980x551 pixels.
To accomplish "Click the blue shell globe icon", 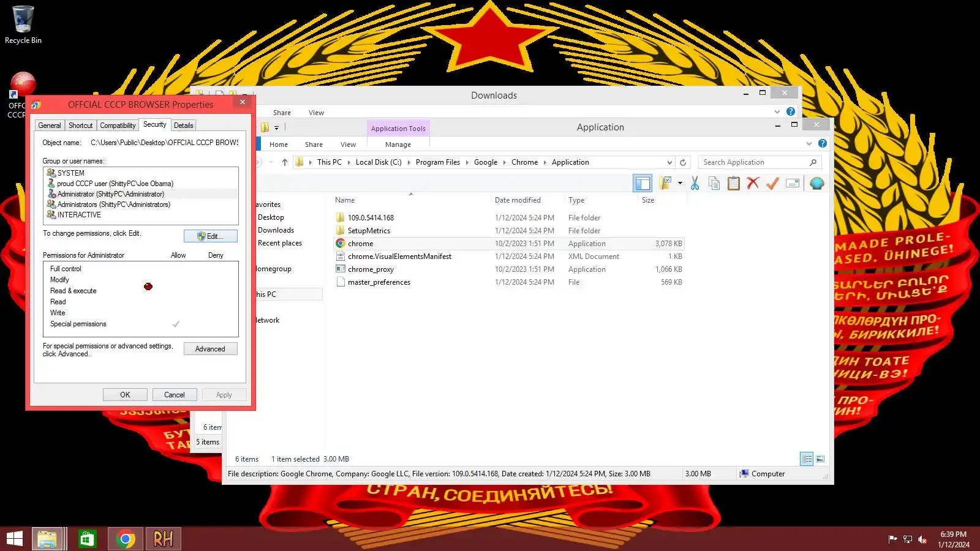I will click(816, 183).
